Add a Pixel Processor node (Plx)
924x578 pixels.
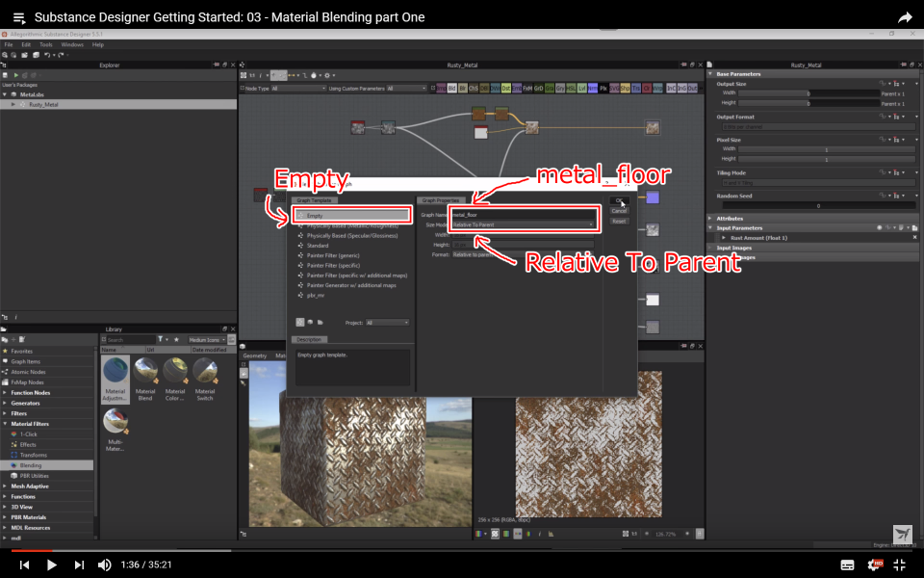(x=603, y=89)
